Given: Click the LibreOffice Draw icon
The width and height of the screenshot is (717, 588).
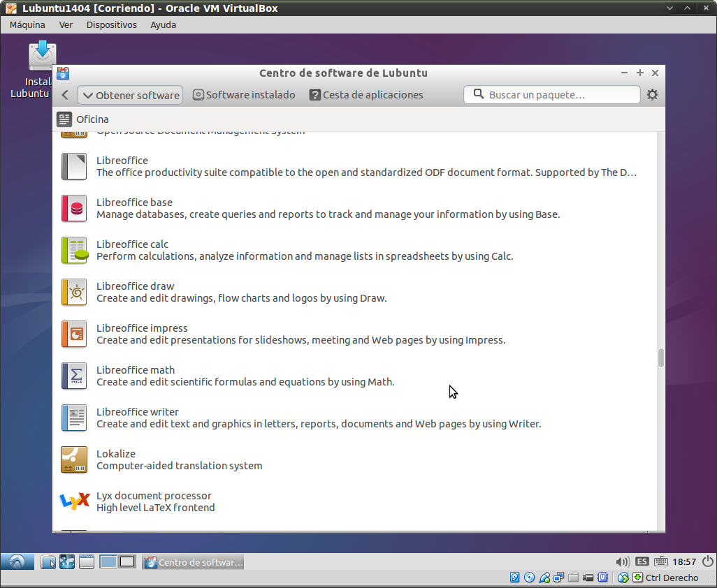Looking at the screenshot, I should tap(74, 292).
